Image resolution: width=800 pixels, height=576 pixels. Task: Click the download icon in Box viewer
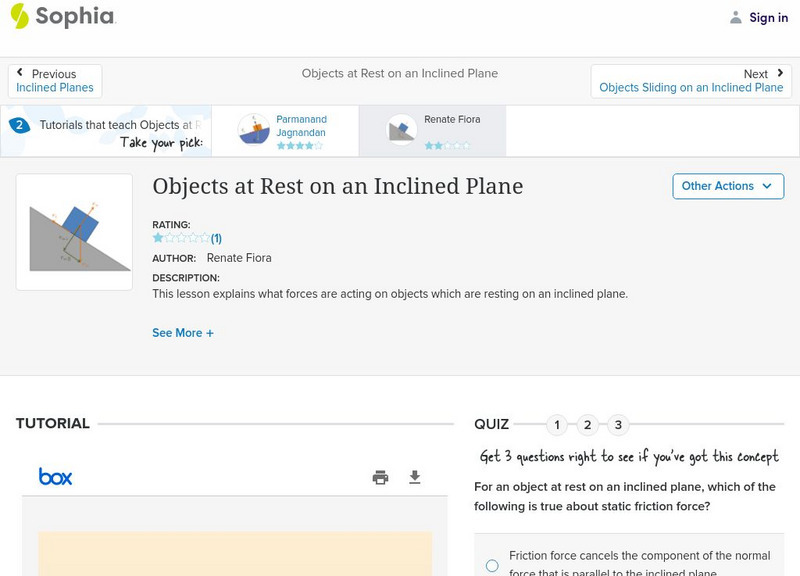click(415, 478)
